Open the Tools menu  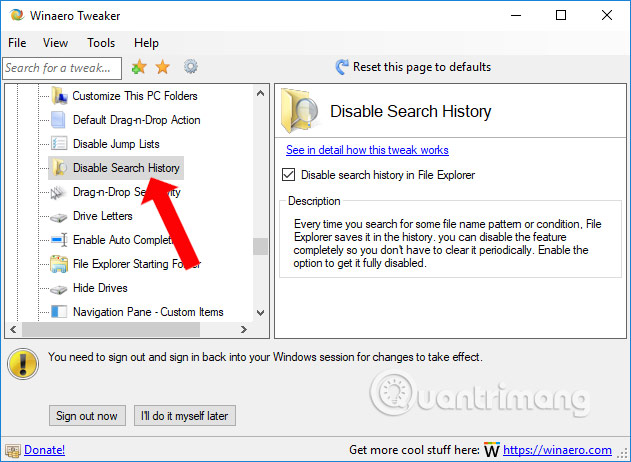coord(101,43)
